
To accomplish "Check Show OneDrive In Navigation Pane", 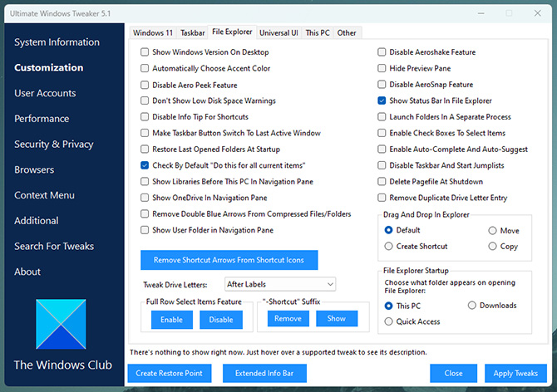I will tap(145, 198).
